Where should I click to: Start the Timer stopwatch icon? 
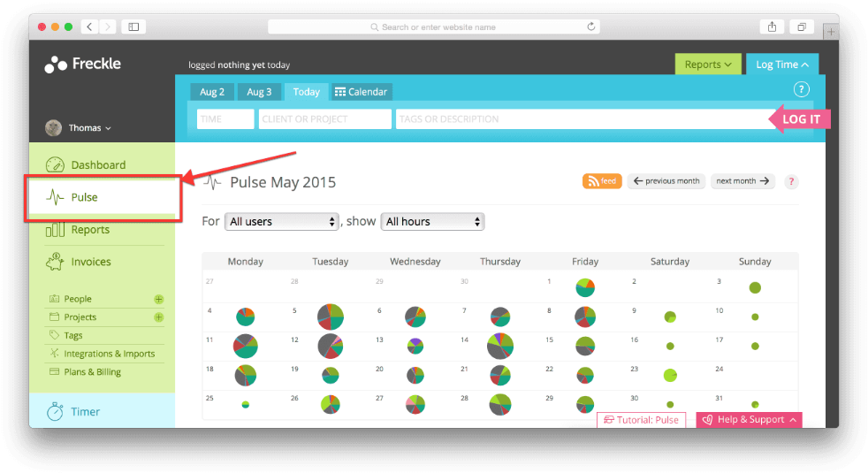[x=55, y=412]
